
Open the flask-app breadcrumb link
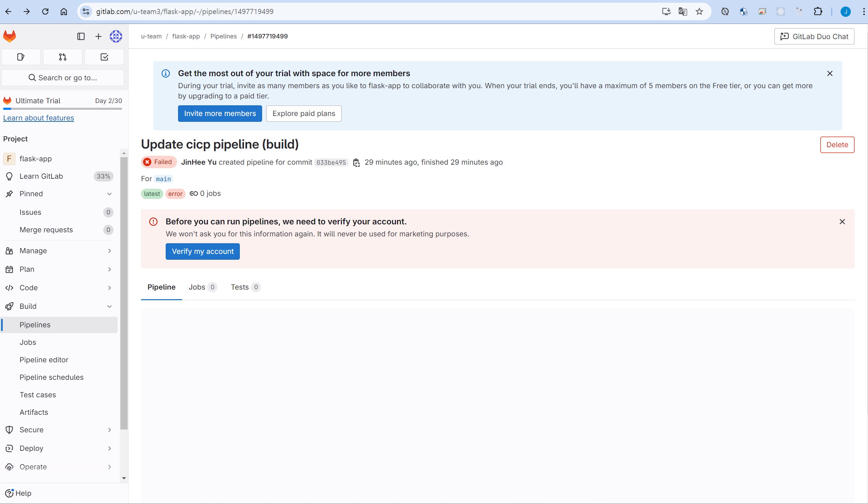tap(186, 36)
